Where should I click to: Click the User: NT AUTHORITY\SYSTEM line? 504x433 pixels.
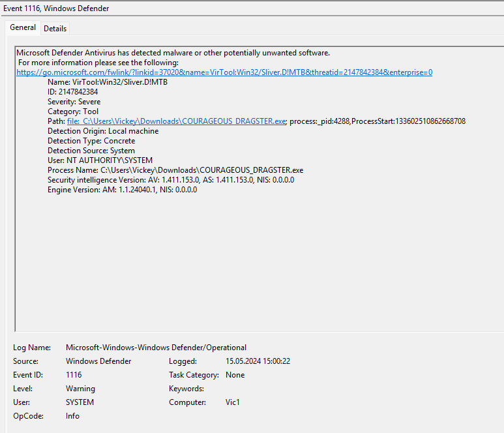(x=100, y=160)
